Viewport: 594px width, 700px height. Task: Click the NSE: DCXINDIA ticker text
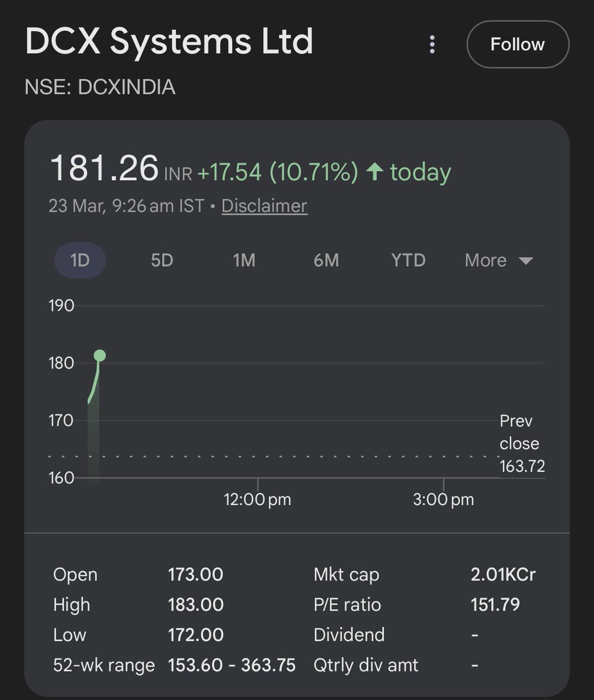point(100,87)
